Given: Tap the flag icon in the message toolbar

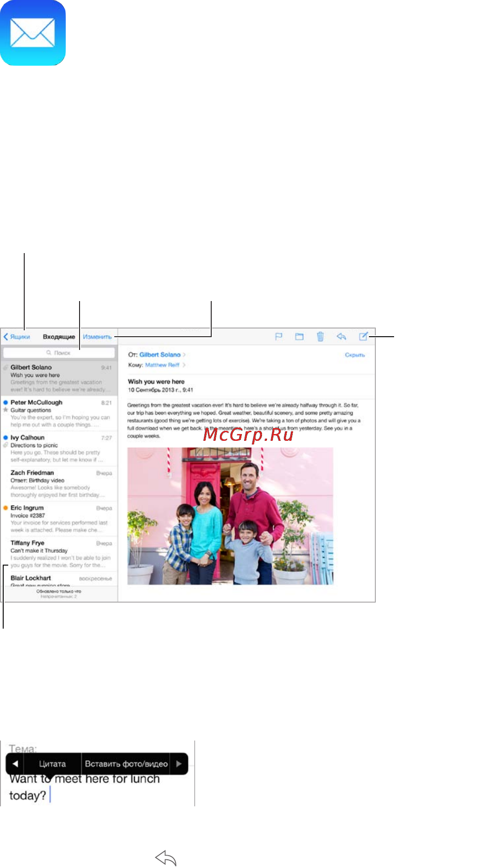Looking at the screenshot, I should (278, 337).
